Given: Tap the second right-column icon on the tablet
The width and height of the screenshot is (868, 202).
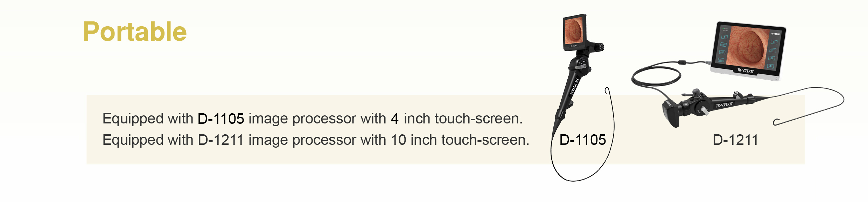Looking at the screenshot, I should click(x=773, y=50).
